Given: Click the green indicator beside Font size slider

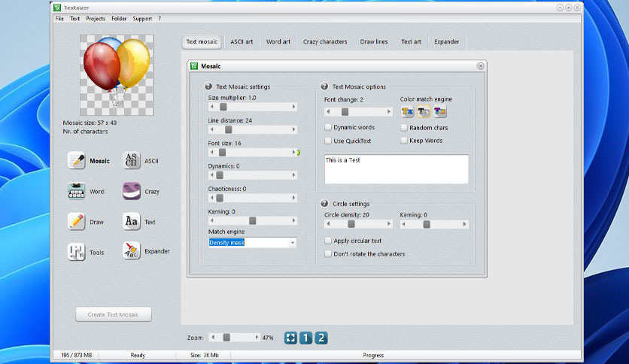Looking at the screenshot, I should pyautogui.click(x=299, y=153).
